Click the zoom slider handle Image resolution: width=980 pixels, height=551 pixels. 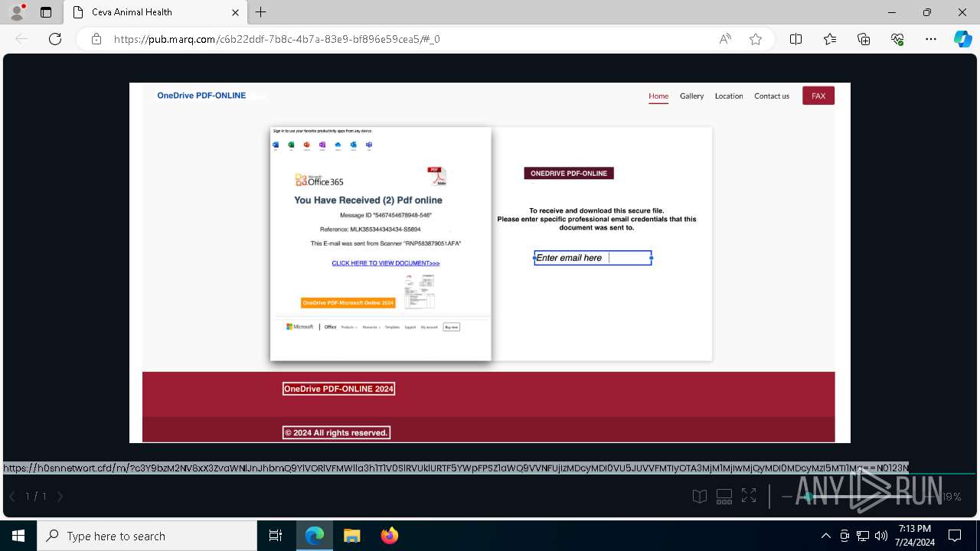tap(808, 497)
